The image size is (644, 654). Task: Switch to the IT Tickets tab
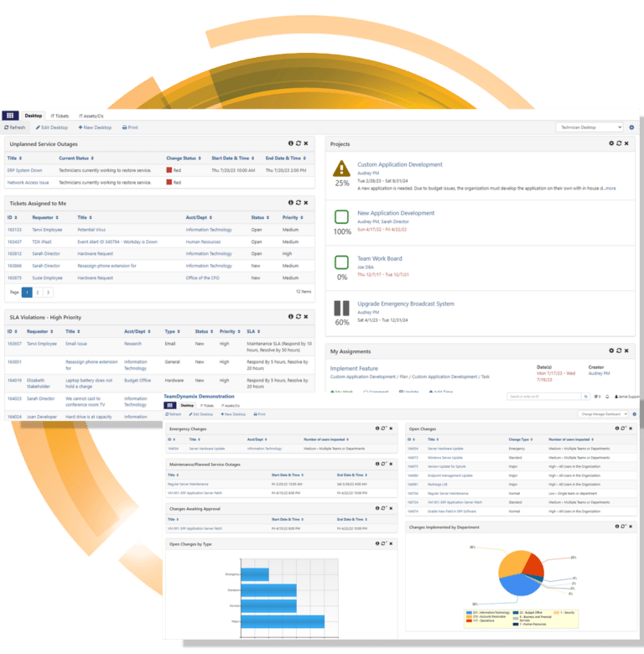coord(60,116)
